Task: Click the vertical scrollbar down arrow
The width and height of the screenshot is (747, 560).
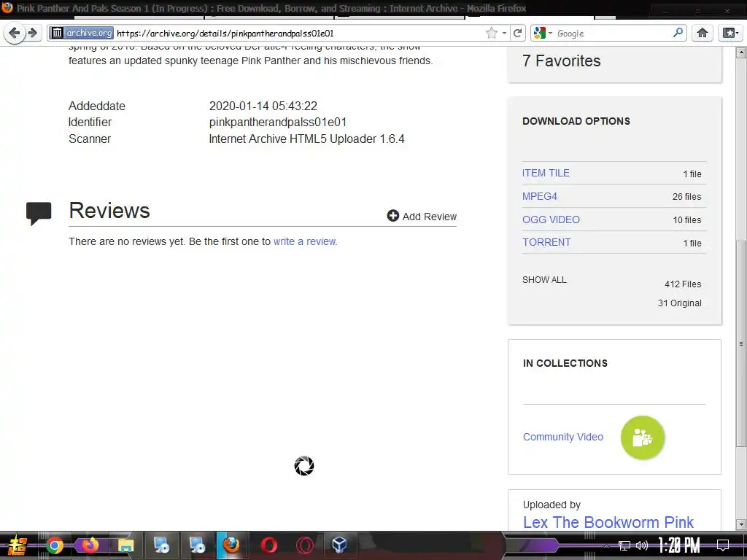Action: pyautogui.click(x=741, y=524)
